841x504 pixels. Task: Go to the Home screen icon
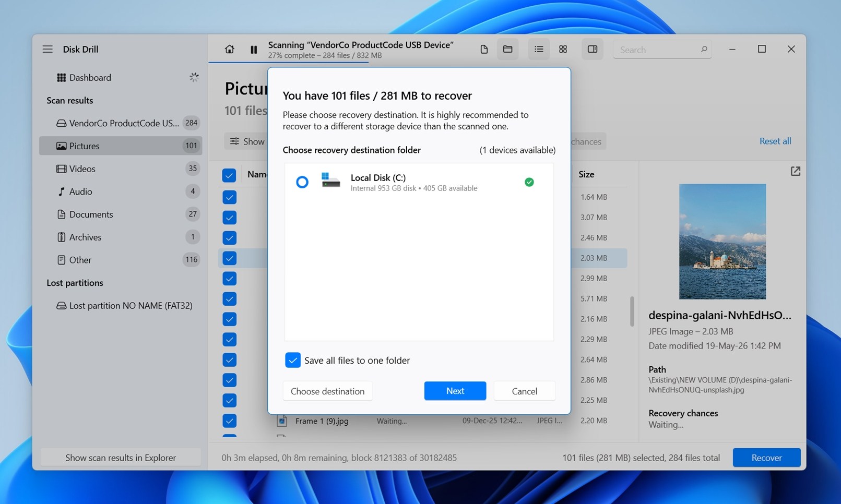[x=229, y=49]
